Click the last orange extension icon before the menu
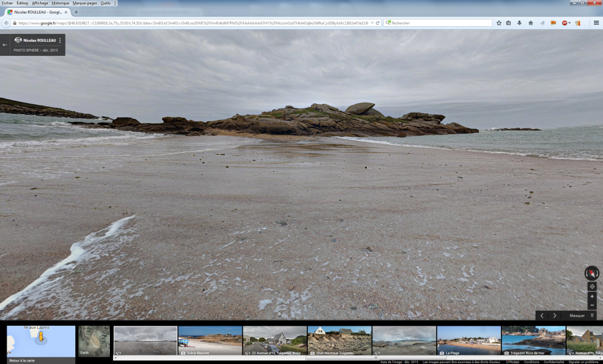Screen dimensions: 603x364 point(577,23)
